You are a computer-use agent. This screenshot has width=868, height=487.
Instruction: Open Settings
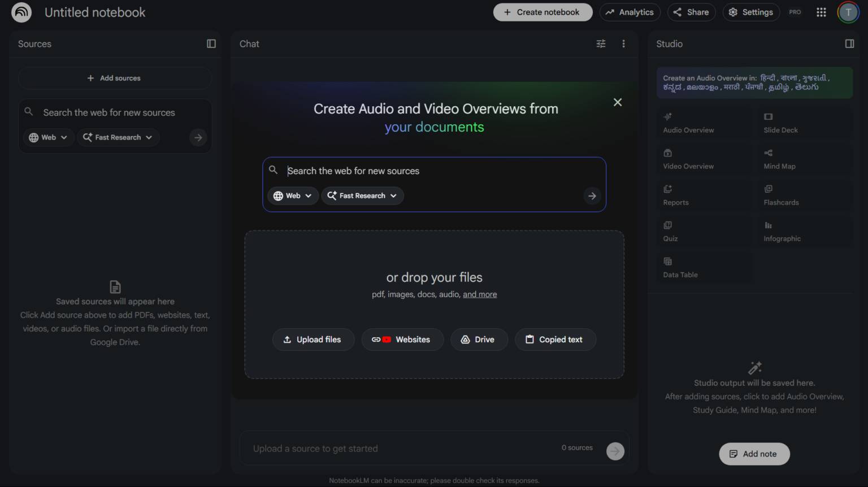751,12
